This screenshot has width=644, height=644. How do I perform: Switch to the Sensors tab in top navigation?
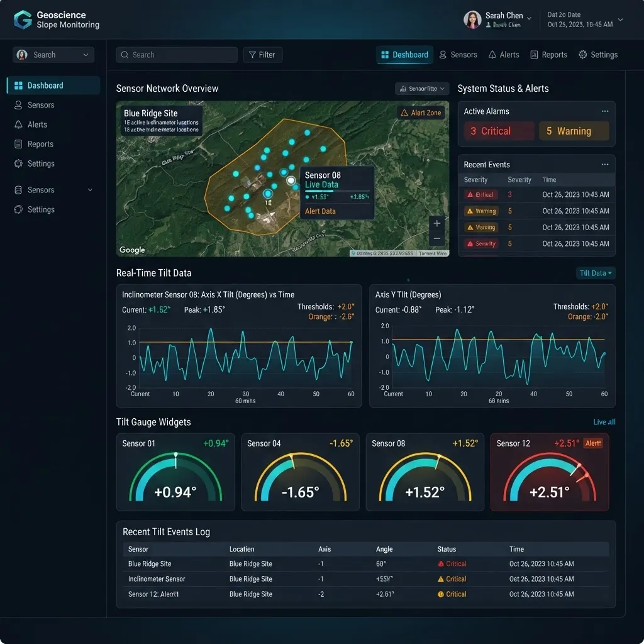coord(458,55)
